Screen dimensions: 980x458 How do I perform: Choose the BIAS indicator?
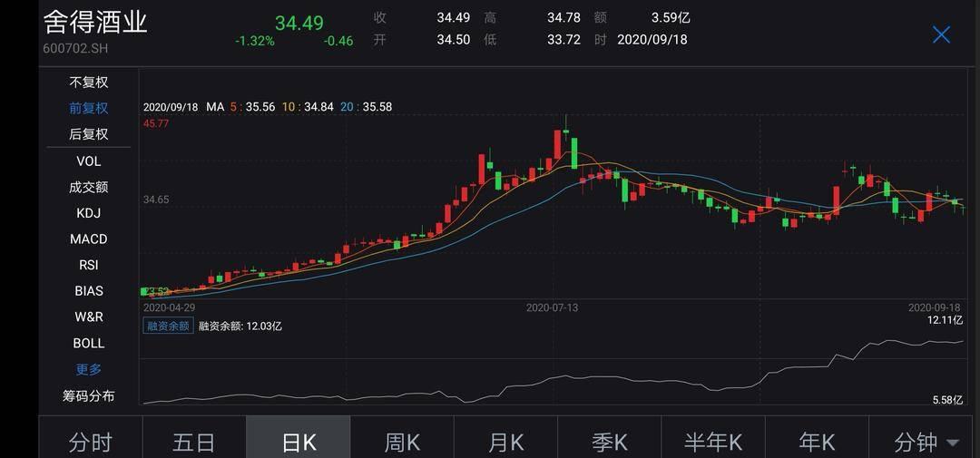(x=89, y=291)
